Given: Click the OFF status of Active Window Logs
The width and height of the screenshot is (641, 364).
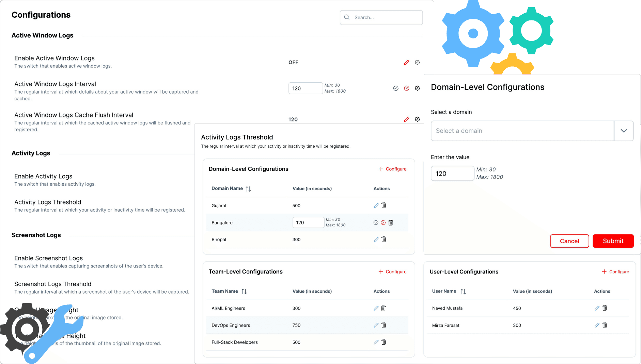Looking at the screenshot, I should [x=293, y=62].
